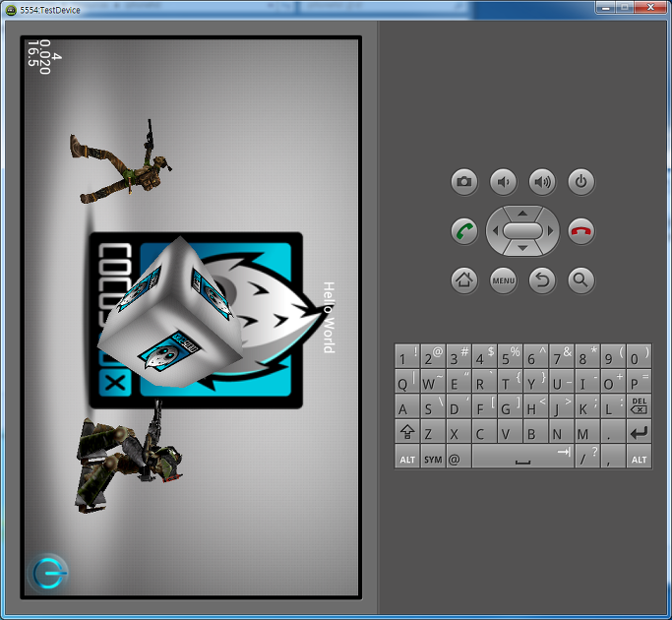Open the MENU hardware button
The width and height of the screenshot is (672, 620).
tap(503, 280)
